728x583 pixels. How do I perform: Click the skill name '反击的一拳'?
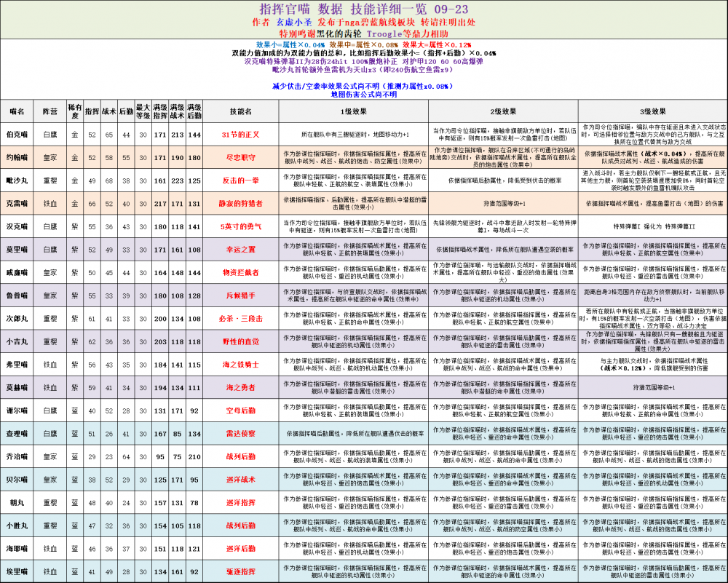[x=240, y=181]
